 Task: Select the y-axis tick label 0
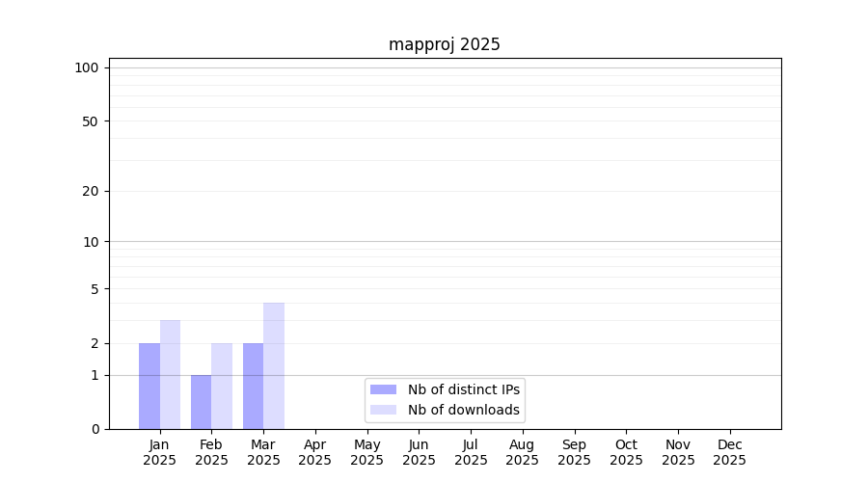(95, 429)
